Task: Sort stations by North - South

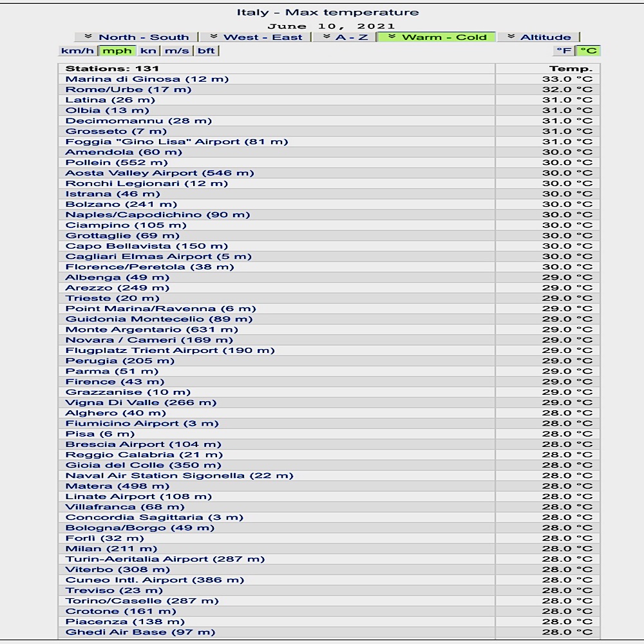Action: [137, 37]
